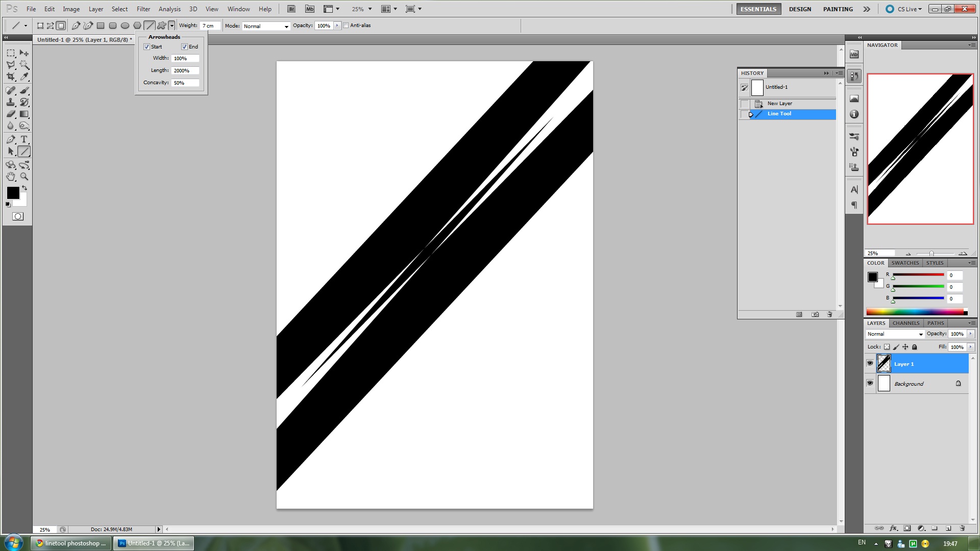The height and width of the screenshot is (551, 980).
Task: Switch to the DESIGN workspace
Action: pos(799,9)
